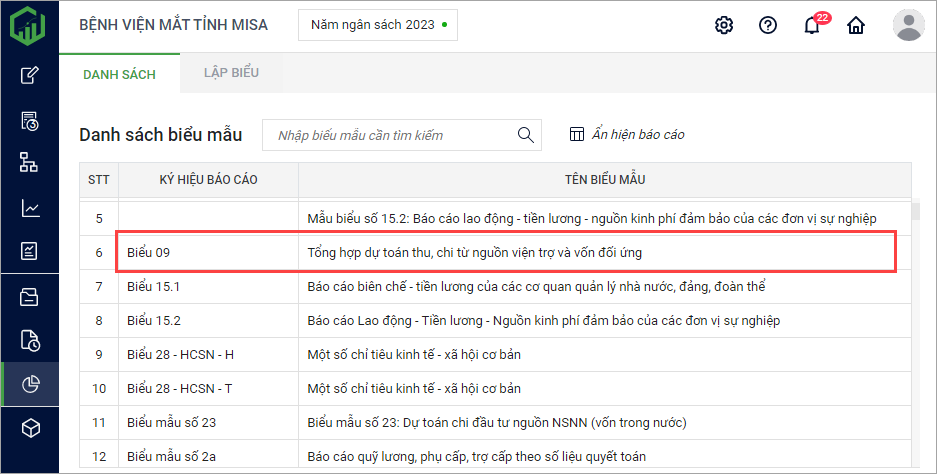Click the KÝ HIỆU BÁO CÁO column header
937x474 pixels.
208,180
